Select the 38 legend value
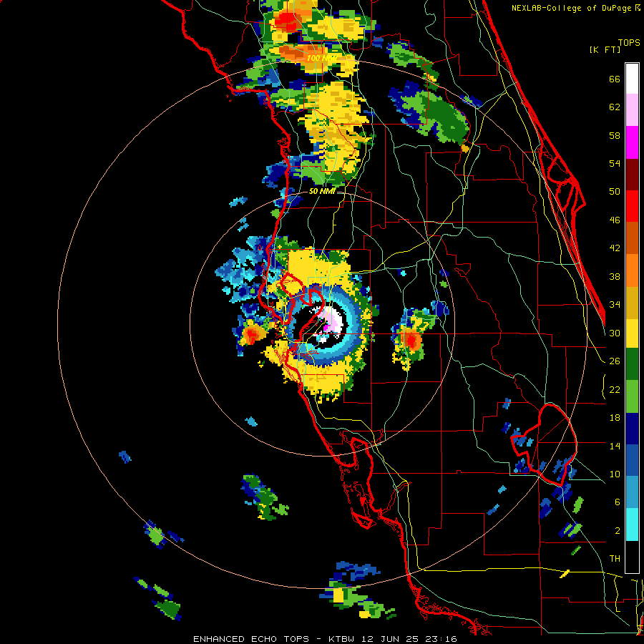Image resolution: width=644 pixels, height=644 pixels. (x=615, y=276)
